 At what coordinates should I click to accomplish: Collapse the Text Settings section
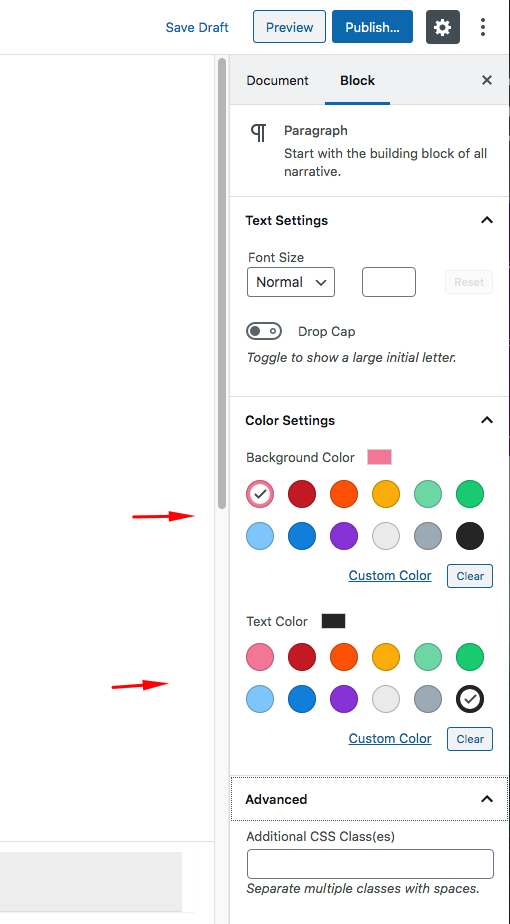[x=487, y=220]
